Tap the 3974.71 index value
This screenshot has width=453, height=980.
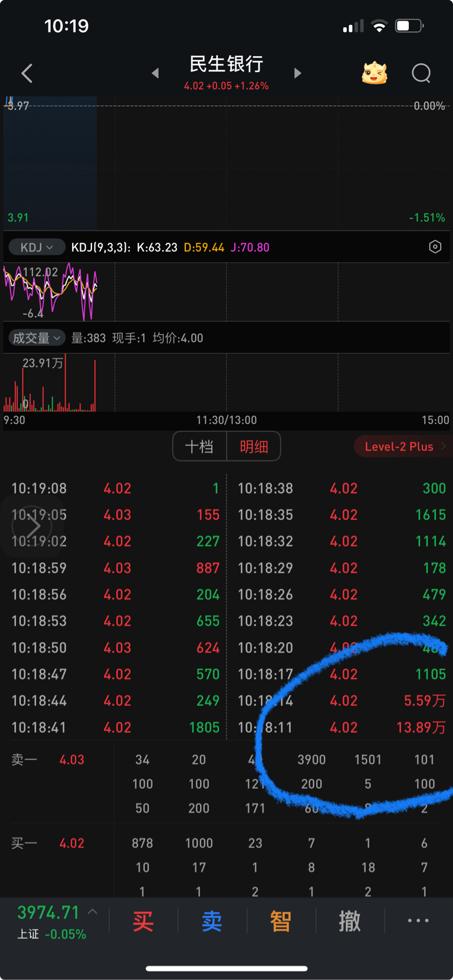(48, 912)
